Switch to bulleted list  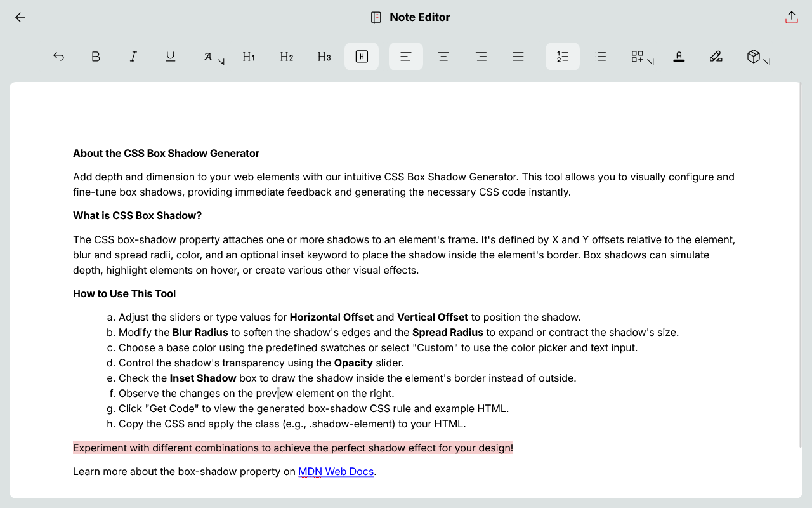click(x=601, y=57)
